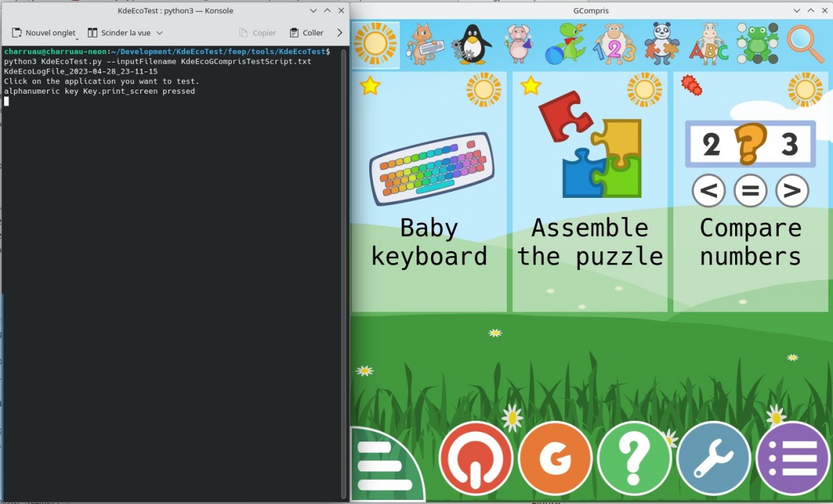
Task: Open the wrench settings button
Action: pyautogui.click(x=714, y=458)
